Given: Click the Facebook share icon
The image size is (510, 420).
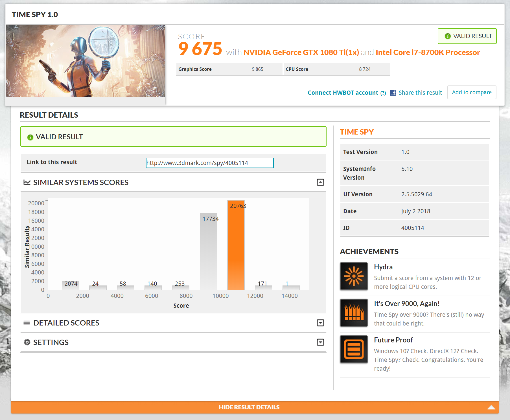Looking at the screenshot, I should point(393,93).
